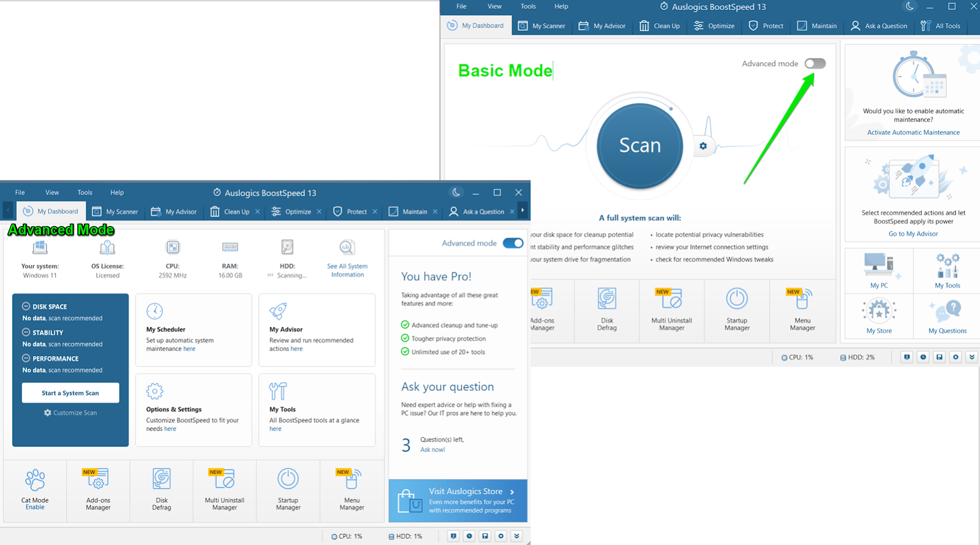Click the gear icon in Basic Mode status bar
Image resolution: width=980 pixels, height=545 pixels.
click(x=956, y=357)
